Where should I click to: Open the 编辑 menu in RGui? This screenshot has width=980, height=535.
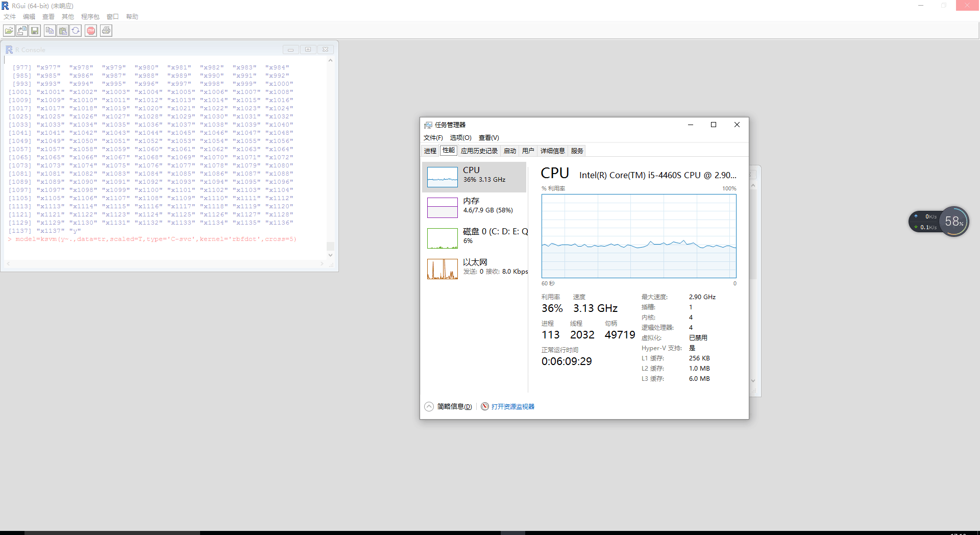coord(29,17)
